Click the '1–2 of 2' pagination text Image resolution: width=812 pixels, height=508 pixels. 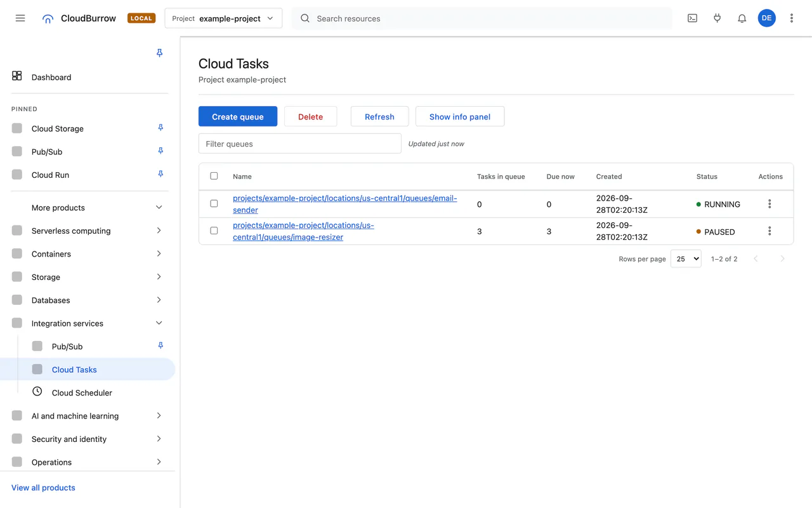click(724, 259)
